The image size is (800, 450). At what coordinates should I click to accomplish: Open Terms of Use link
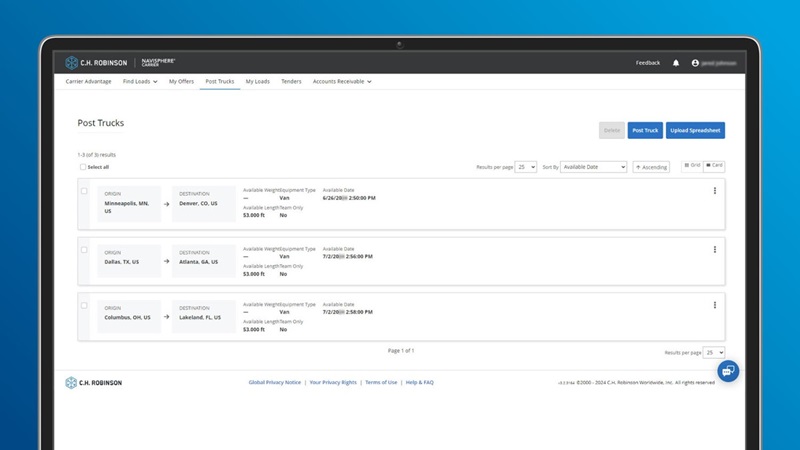381,382
